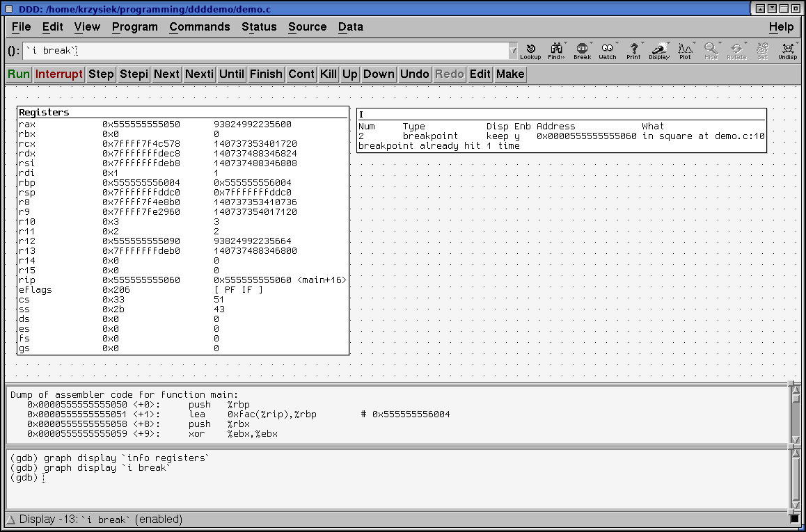Open the Help menu
This screenshot has width=806, height=532.
point(782,26)
